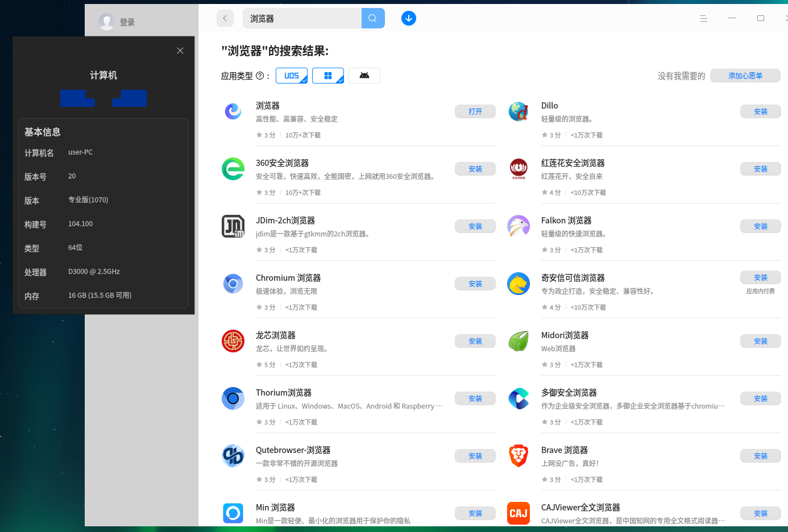Close the 计算机 system info panel
788x532 pixels.
pos(180,51)
